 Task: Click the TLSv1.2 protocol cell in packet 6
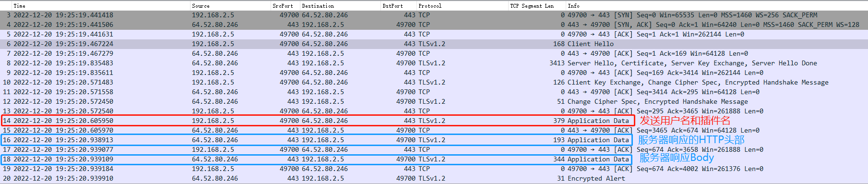(x=432, y=44)
